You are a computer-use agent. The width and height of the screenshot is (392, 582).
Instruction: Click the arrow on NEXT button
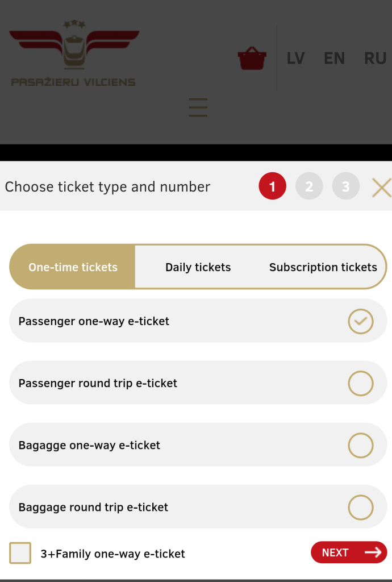coord(373,552)
